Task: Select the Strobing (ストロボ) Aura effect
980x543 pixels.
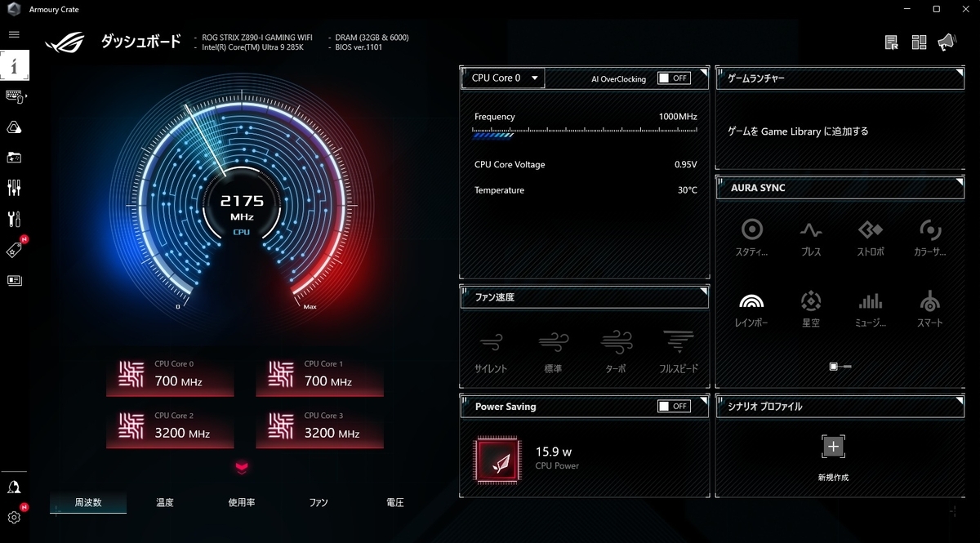Action: pos(870,237)
